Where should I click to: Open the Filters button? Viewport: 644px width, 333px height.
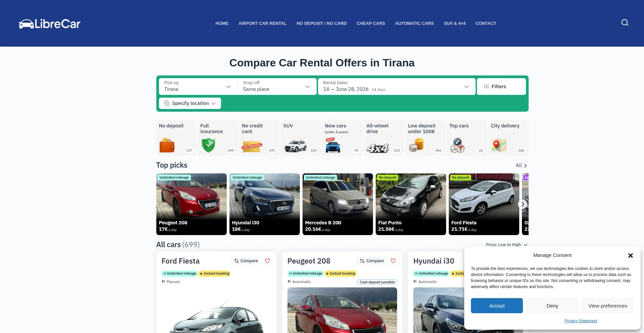[501, 87]
